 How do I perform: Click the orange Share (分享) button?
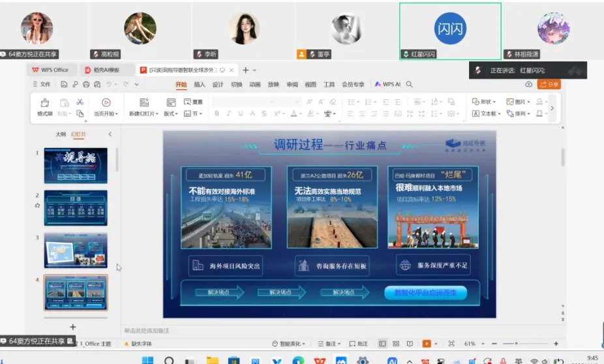[x=549, y=84]
